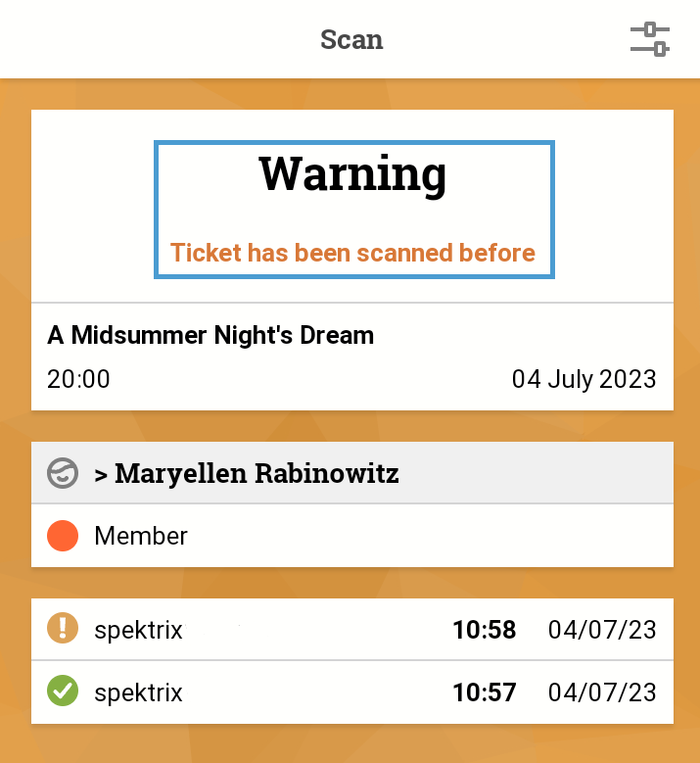Image resolution: width=700 pixels, height=763 pixels.
Task: Click the Scan page title
Action: coord(351,40)
